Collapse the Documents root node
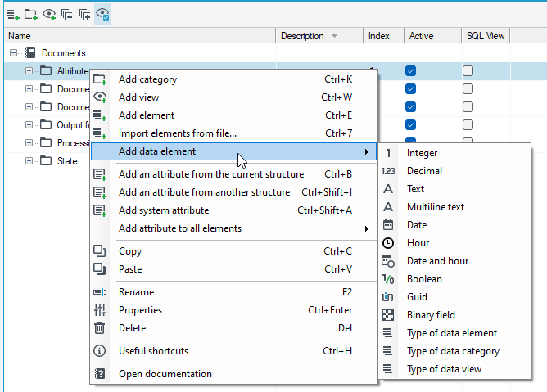The image size is (547, 392). click(x=13, y=53)
